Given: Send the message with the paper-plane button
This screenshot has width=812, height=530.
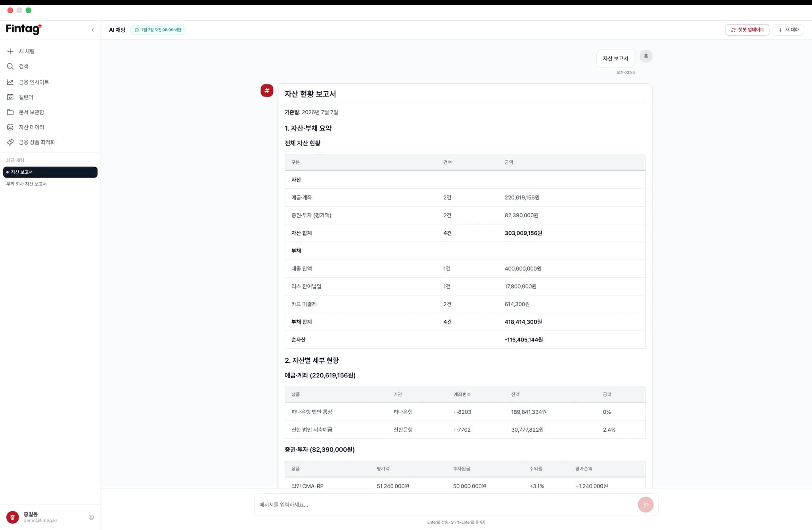Looking at the screenshot, I should click(645, 505).
